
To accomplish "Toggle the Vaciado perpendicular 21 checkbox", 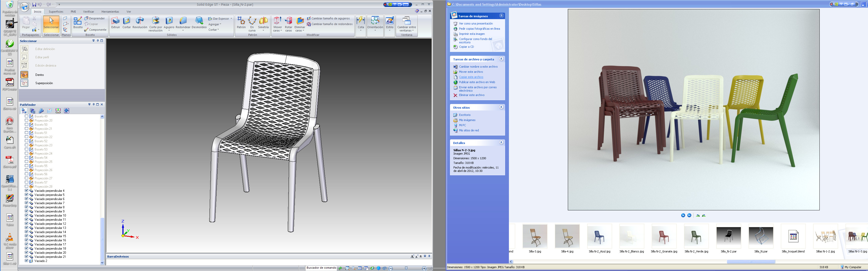I will 27,257.
